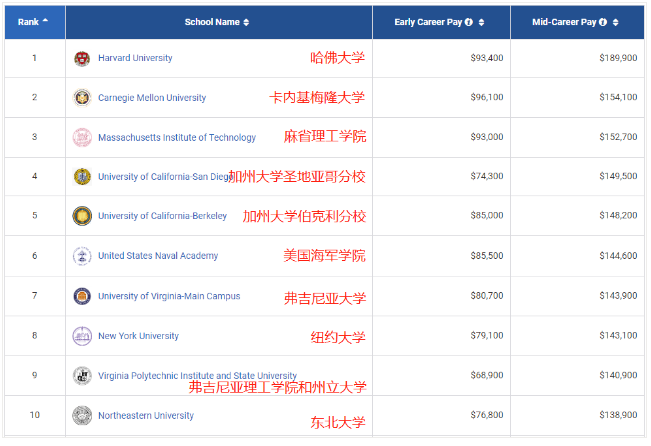The height and width of the screenshot is (446, 651).
Task: Click the Early Career Pay info icon
Action: [469, 22]
